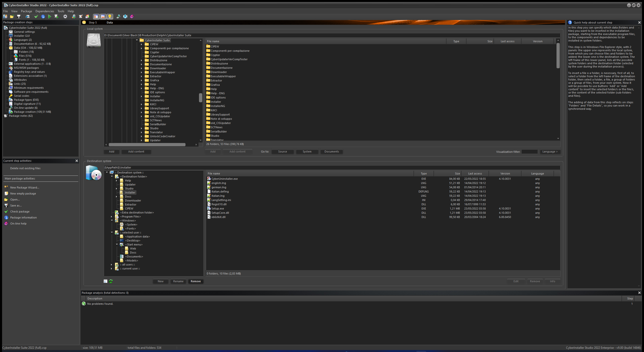Click the blue people support toolbar icon
This screenshot has width=644, height=352.
tap(125, 16)
